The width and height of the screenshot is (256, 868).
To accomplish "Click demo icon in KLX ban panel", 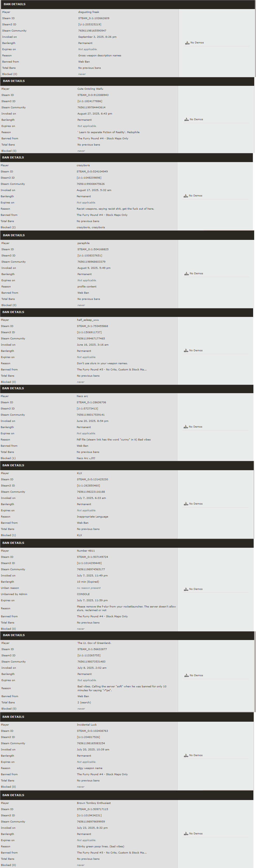I will 186,504.
